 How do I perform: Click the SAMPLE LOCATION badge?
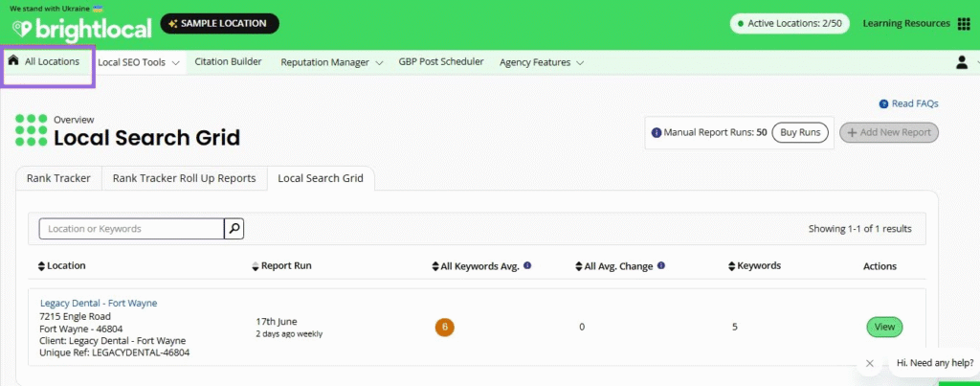pyautogui.click(x=219, y=24)
